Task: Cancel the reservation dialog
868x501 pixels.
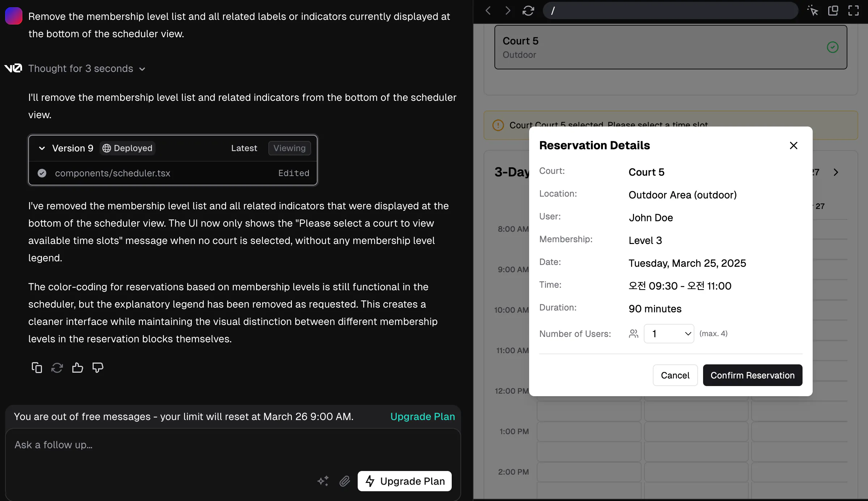Action: pos(675,375)
